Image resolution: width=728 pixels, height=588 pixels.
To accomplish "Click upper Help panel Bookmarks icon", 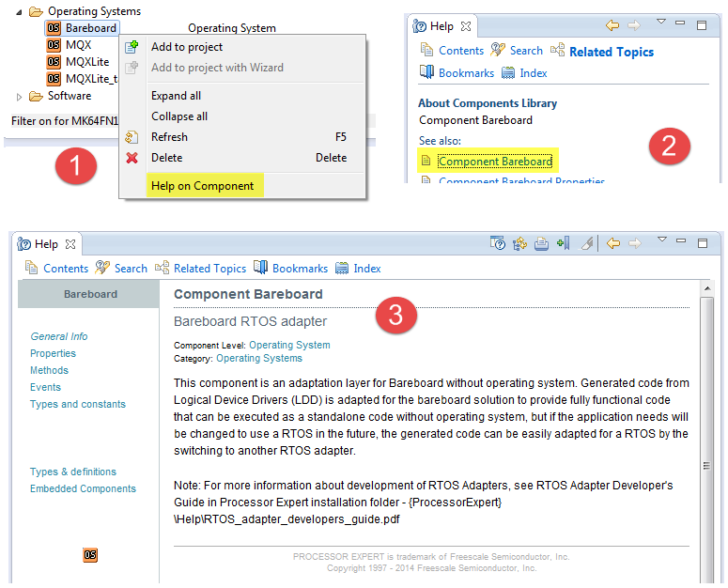I will pyautogui.click(x=426, y=72).
